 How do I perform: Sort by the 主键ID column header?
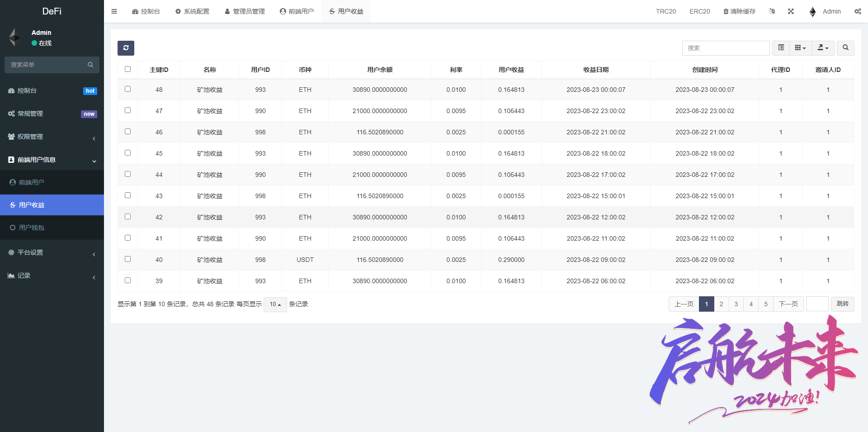click(x=159, y=70)
